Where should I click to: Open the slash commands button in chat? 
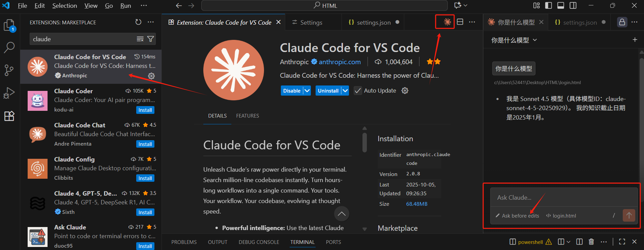(x=614, y=215)
